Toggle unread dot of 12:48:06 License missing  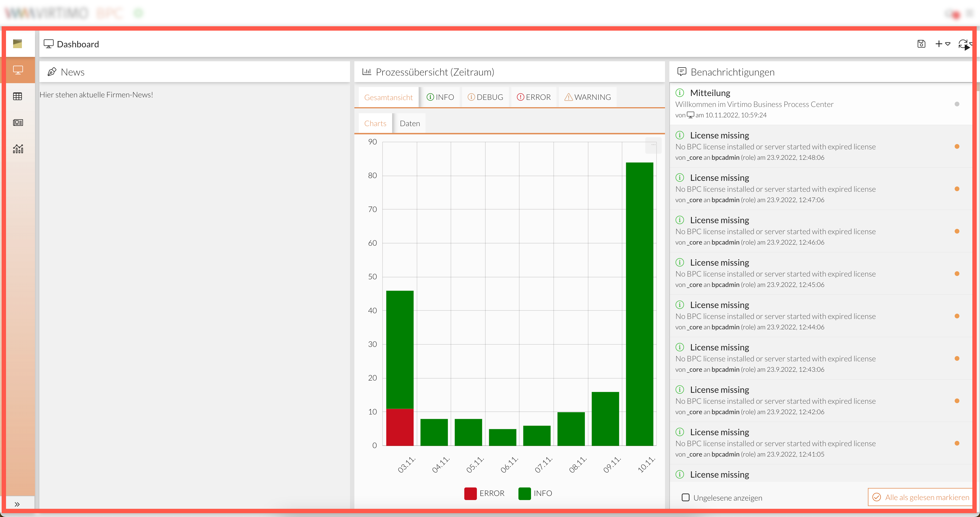pos(957,147)
